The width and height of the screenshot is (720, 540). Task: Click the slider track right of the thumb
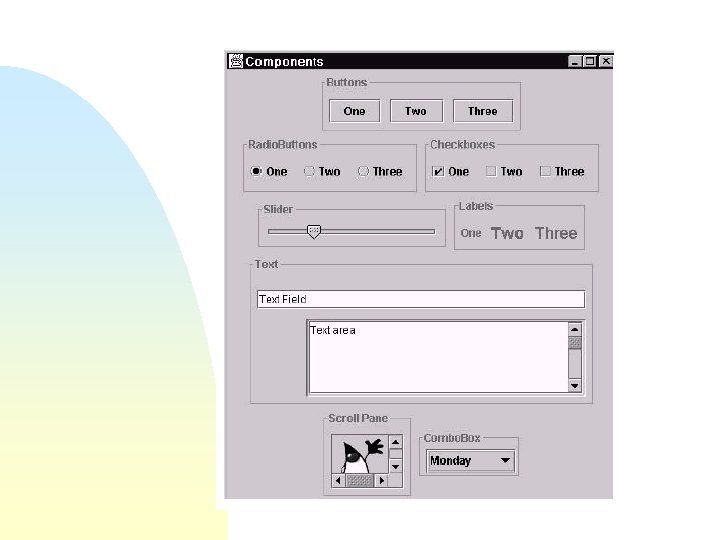coord(377,231)
